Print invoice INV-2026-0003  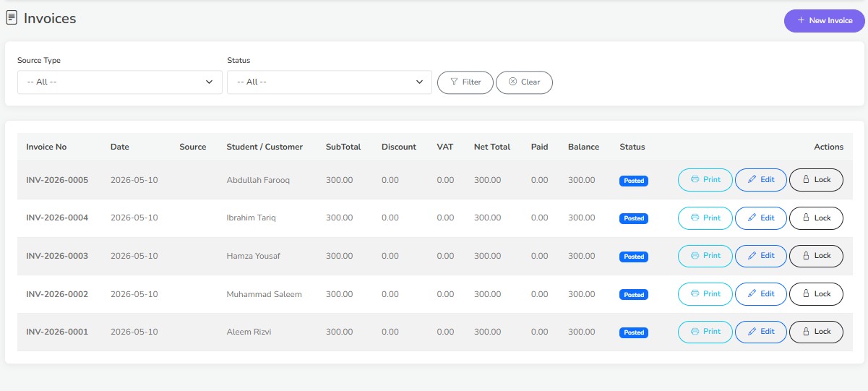coord(705,256)
